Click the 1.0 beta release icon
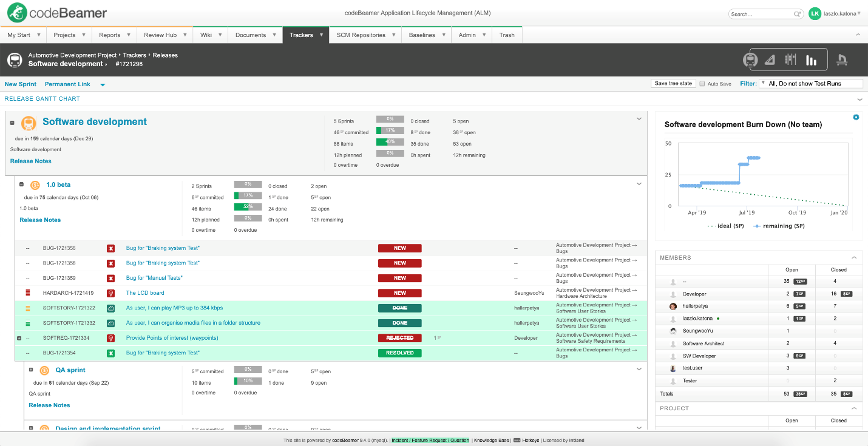Screen dimensions: 868x446 coord(35,185)
